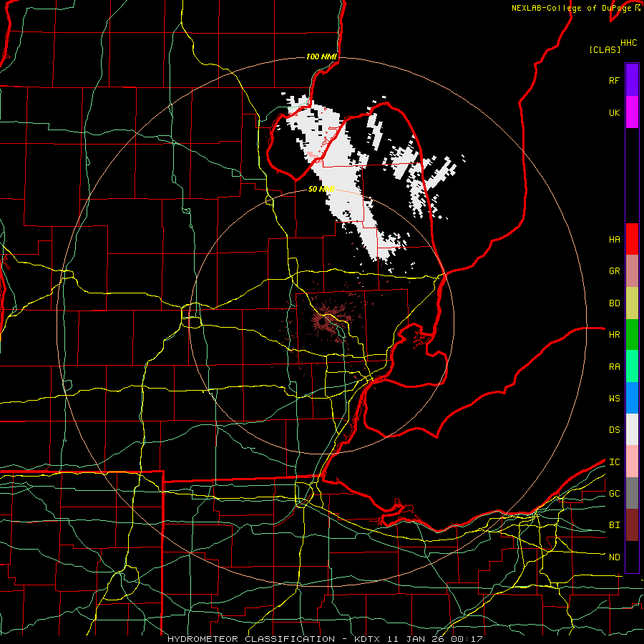This screenshot has height=644, width=644.
Task: Click the WS legend label
Action: tap(614, 399)
